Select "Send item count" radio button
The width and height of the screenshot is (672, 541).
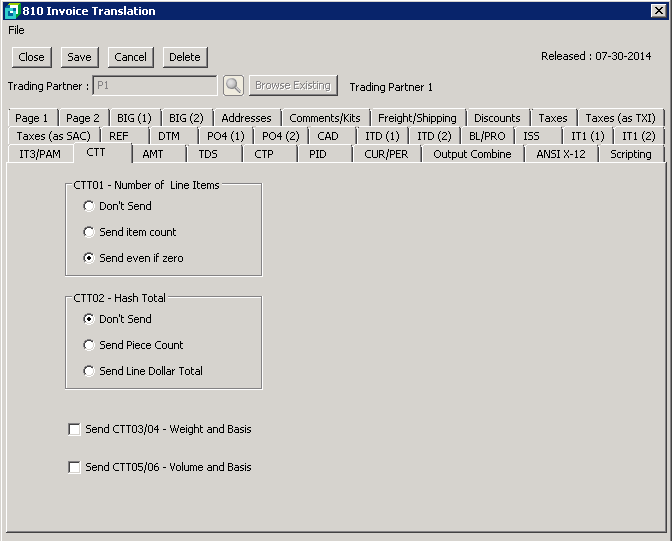pyautogui.click(x=90, y=232)
